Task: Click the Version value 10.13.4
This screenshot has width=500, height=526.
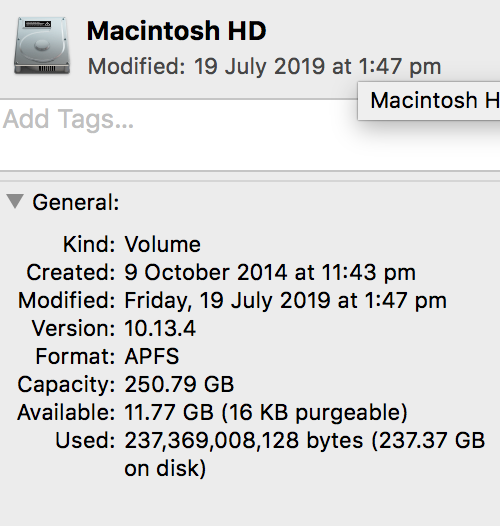Action: coord(160,328)
